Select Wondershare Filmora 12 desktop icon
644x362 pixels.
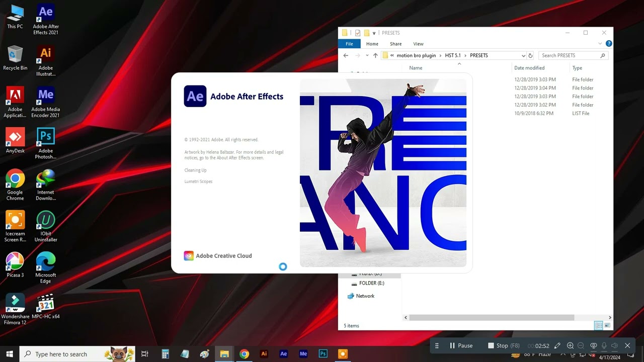(x=15, y=309)
